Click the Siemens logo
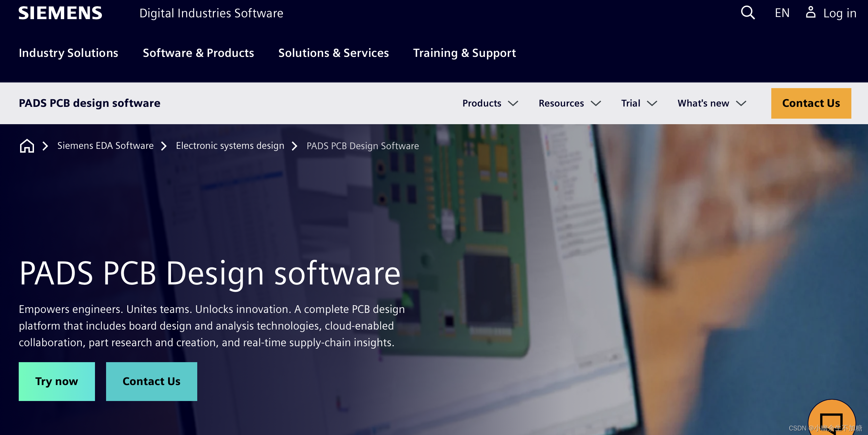Viewport: 868px width, 435px height. [60, 13]
